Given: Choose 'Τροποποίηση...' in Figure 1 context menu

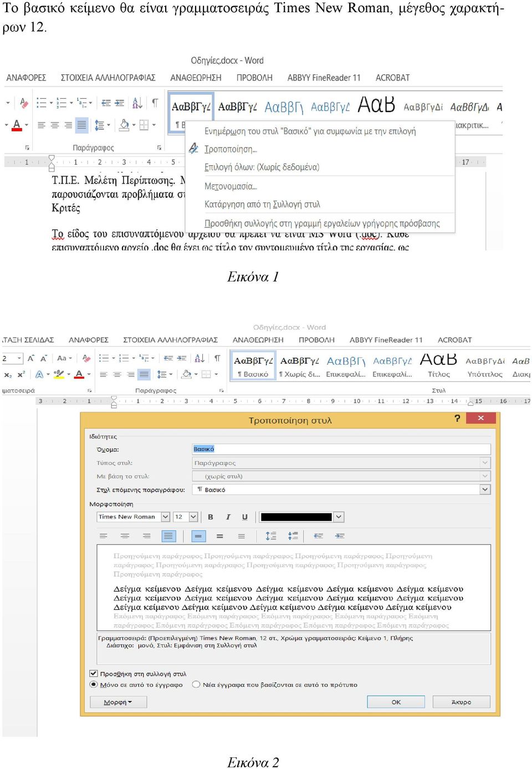Looking at the screenshot, I should click(x=231, y=149).
